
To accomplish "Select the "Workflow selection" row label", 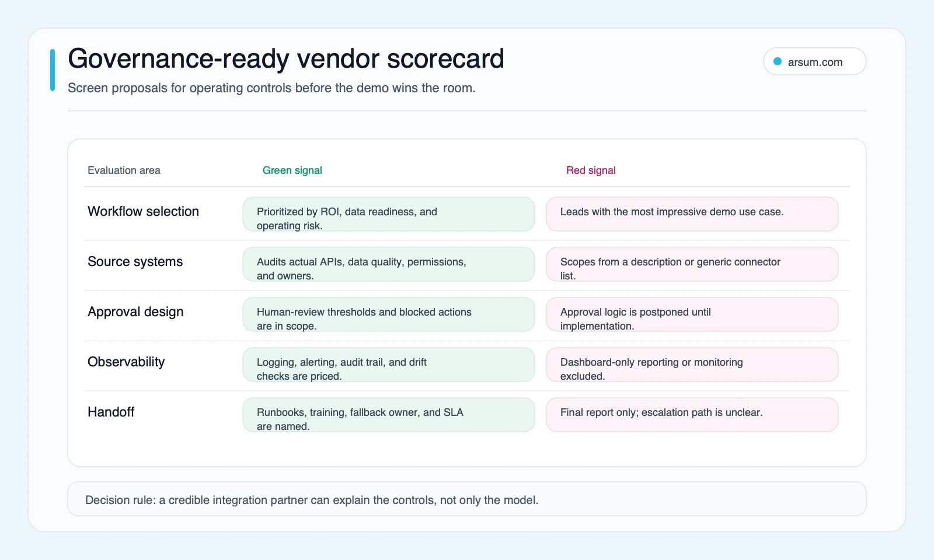I will (x=143, y=211).
